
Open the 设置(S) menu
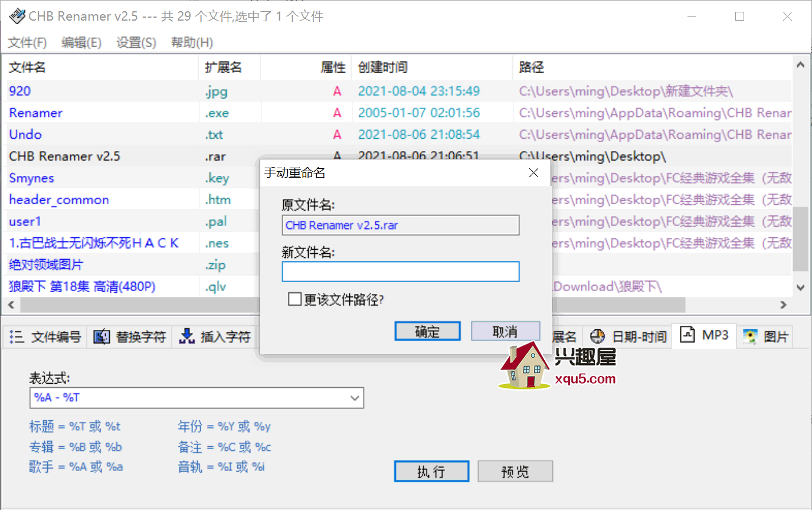[x=136, y=42]
